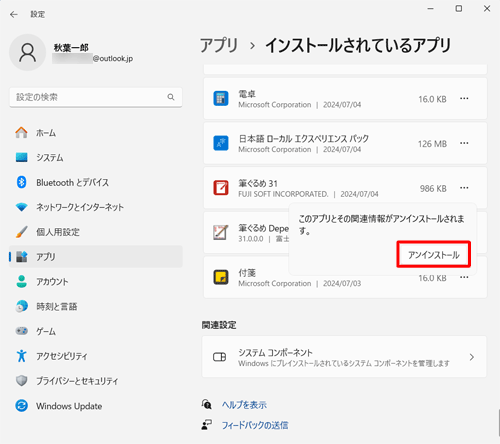Image resolution: width=500 pixels, height=444 pixels.
Task: Click the 電卓 calculator app icon
Action: point(221,99)
